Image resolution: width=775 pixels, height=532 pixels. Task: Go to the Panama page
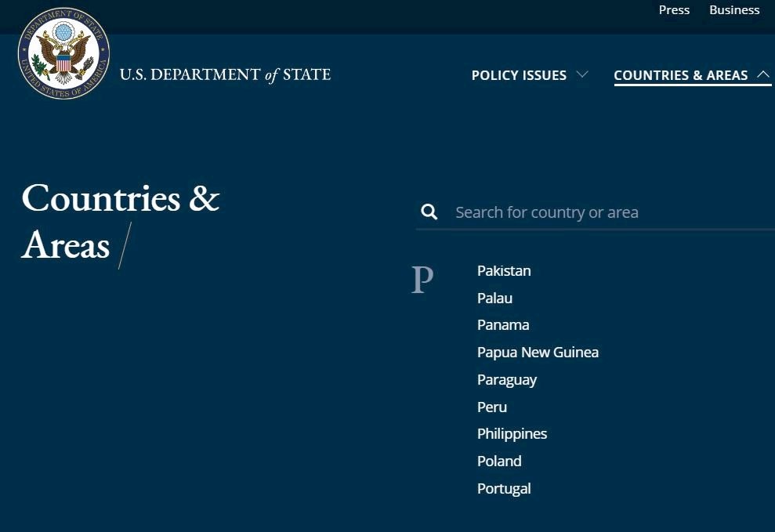click(x=503, y=325)
